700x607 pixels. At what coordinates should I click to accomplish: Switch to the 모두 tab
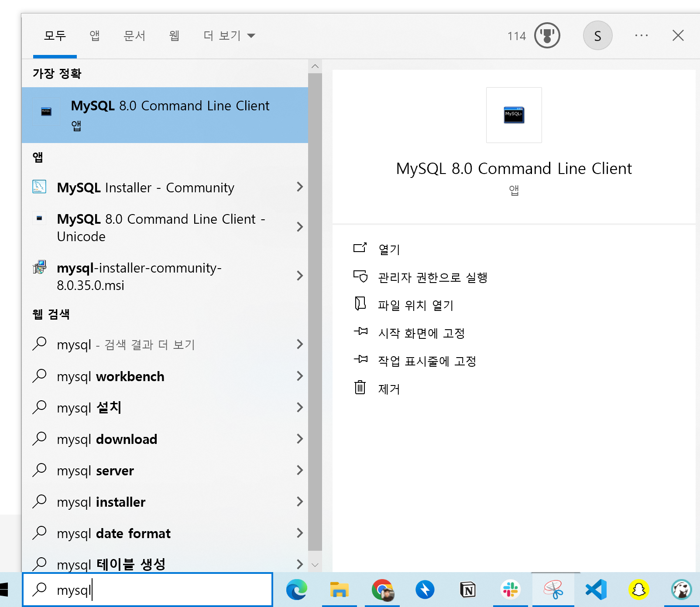pos(55,35)
